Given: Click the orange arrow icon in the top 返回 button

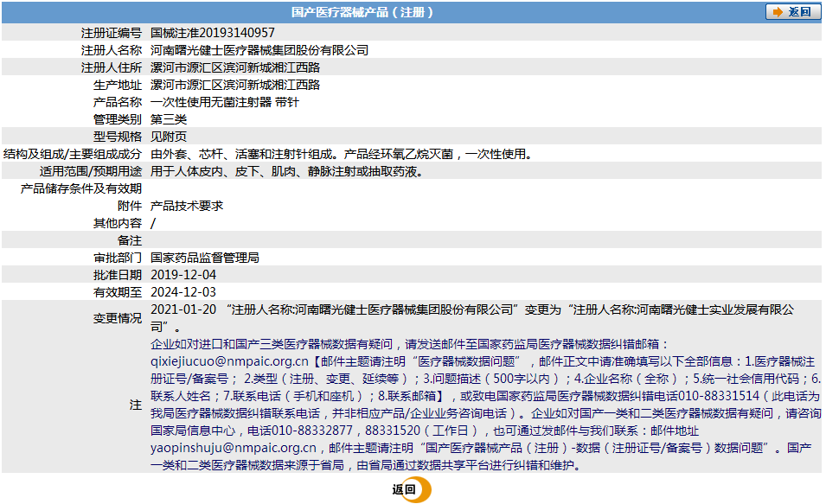Looking at the screenshot, I should coord(778,12).
